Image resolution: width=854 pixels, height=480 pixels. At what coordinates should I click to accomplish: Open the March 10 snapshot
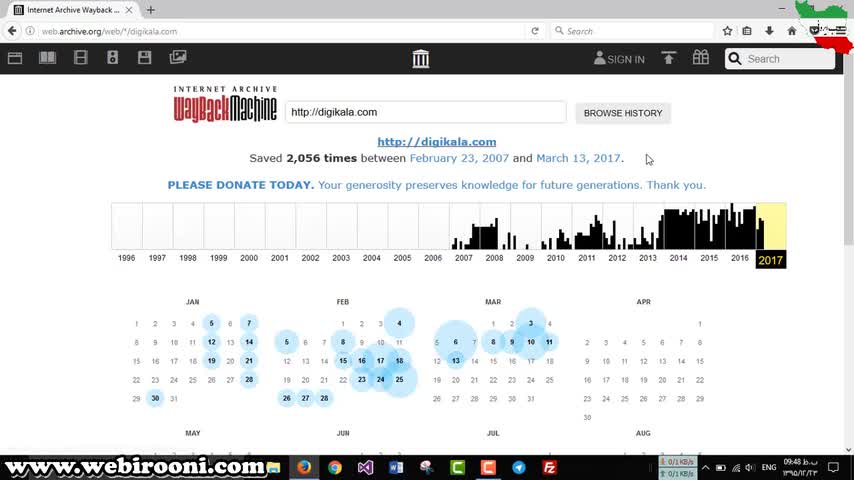click(530, 342)
